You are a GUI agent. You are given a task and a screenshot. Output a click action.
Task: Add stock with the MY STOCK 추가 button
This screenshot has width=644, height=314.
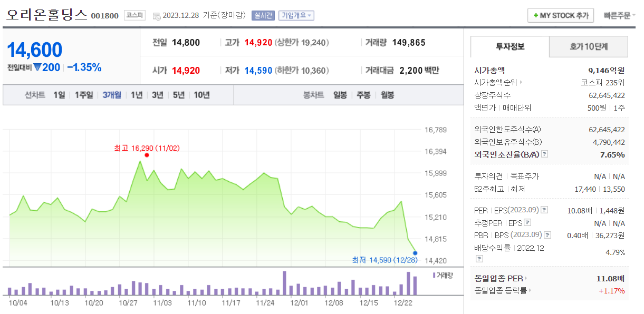[x=561, y=15]
